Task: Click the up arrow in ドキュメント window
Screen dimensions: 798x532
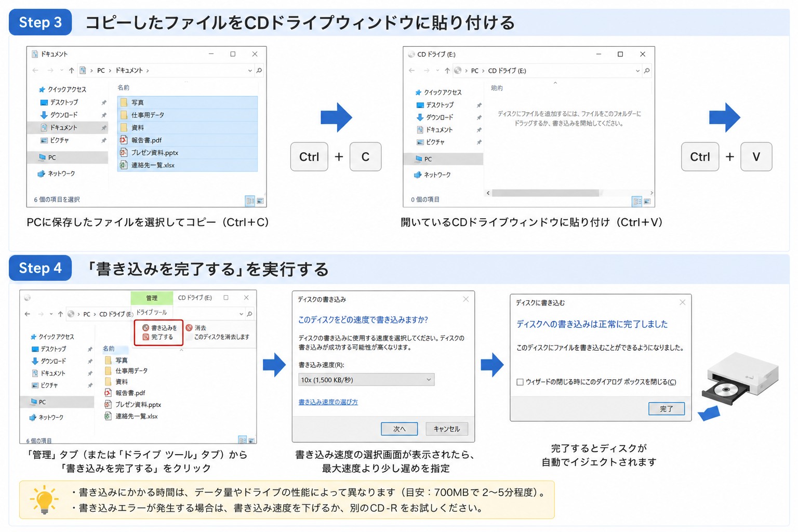Action: click(72, 70)
